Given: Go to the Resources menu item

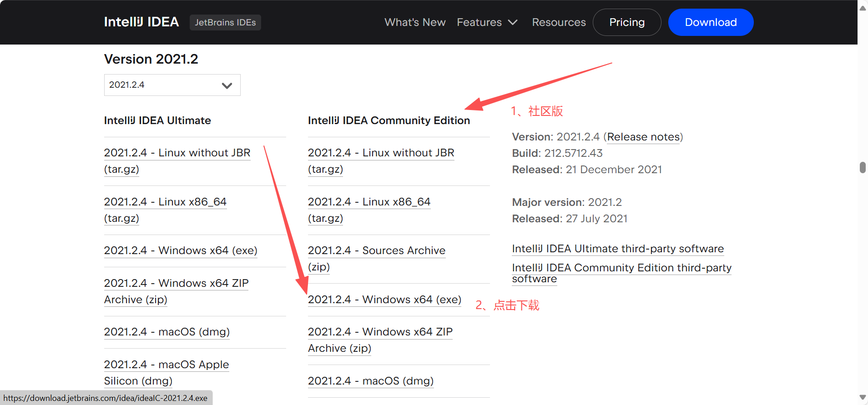Looking at the screenshot, I should (559, 22).
